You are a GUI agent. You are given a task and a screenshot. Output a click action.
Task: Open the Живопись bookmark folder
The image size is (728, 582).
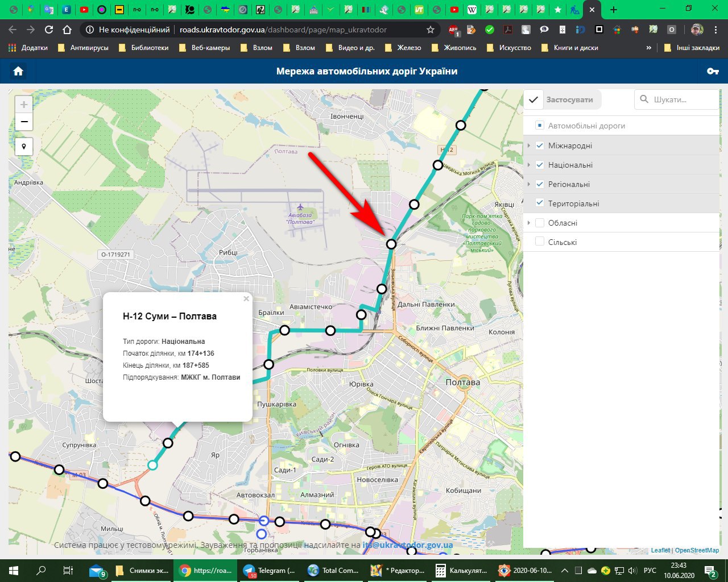tap(454, 48)
